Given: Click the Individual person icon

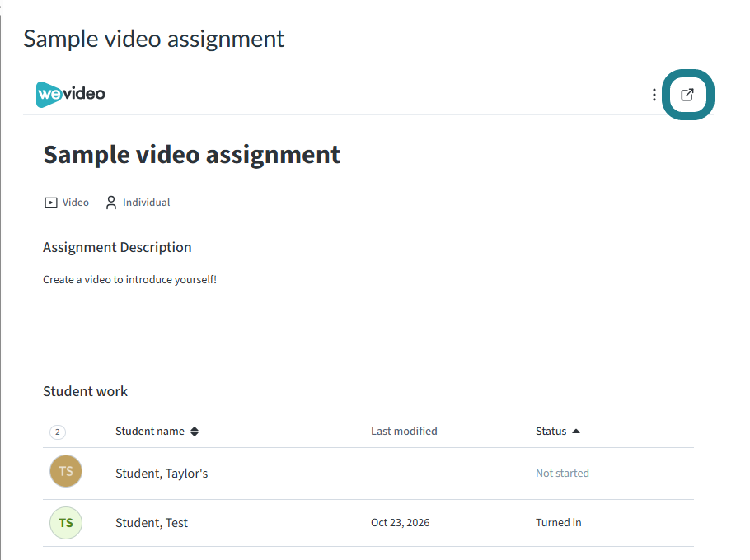Looking at the screenshot, I should tap(111, 203).
